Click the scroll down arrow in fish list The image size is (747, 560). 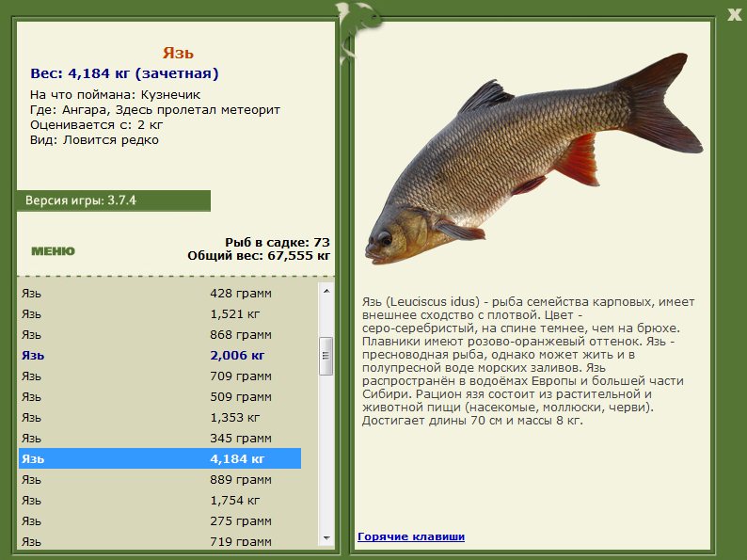tap(326, 538)
